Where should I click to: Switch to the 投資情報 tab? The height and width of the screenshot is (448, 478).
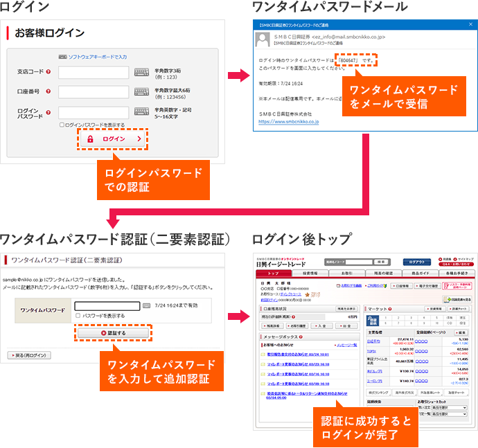click(310, 274)
